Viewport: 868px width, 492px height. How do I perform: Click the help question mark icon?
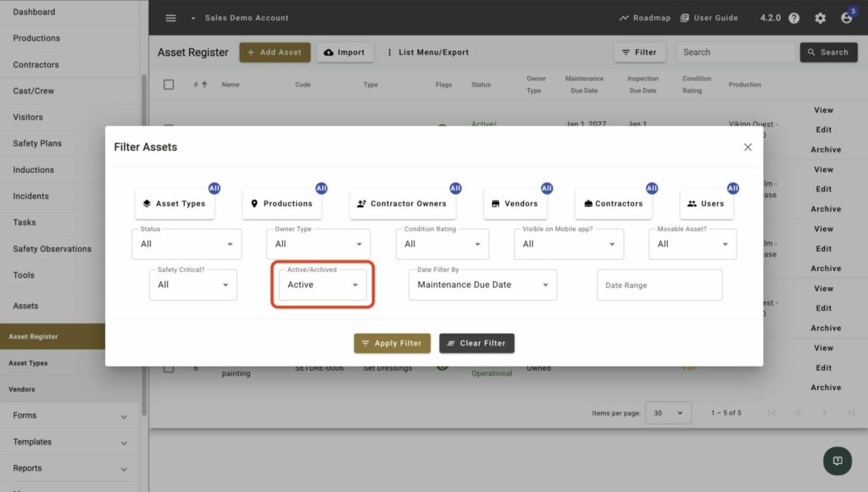click(x=793, y=19)
